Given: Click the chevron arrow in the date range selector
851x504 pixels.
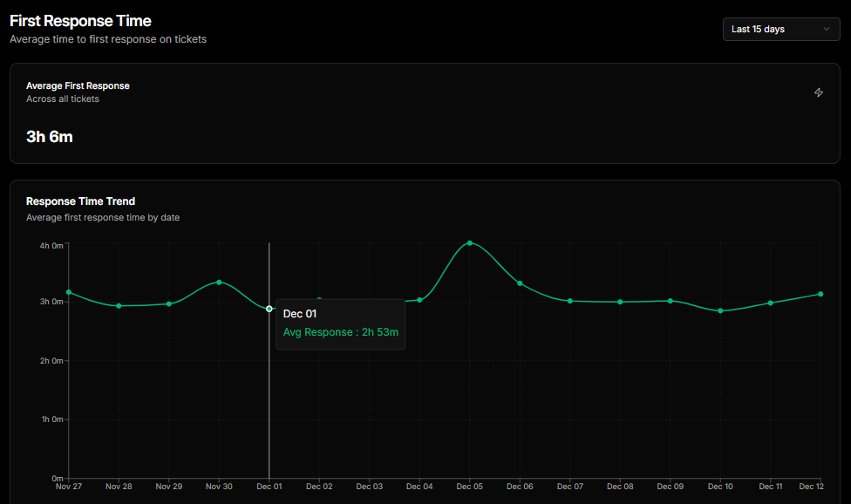Looking at the screenshot, I should coord(827,29).
